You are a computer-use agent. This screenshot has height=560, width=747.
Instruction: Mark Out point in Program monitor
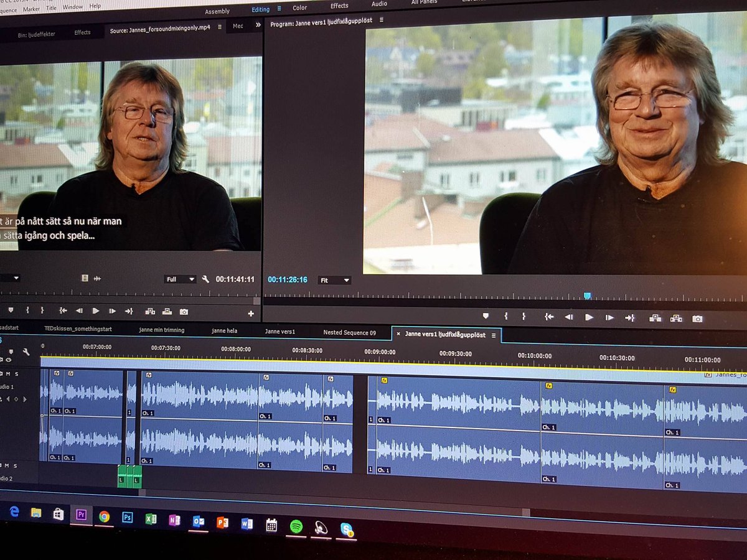pyautogui.click(x=524, y=317)
